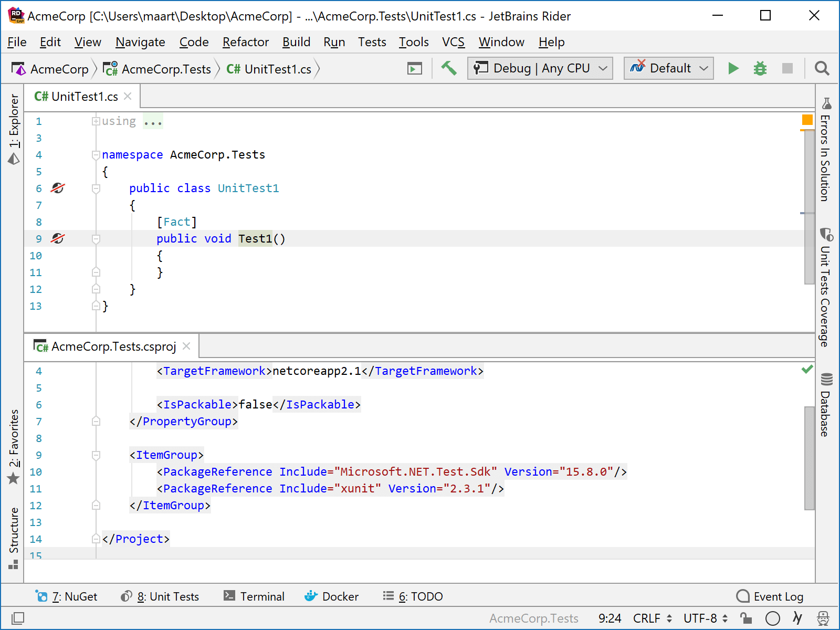The width and height of the screenshot is (840, 630).
Task: Expand the collapsed using directives
Action: click(96, 121)
